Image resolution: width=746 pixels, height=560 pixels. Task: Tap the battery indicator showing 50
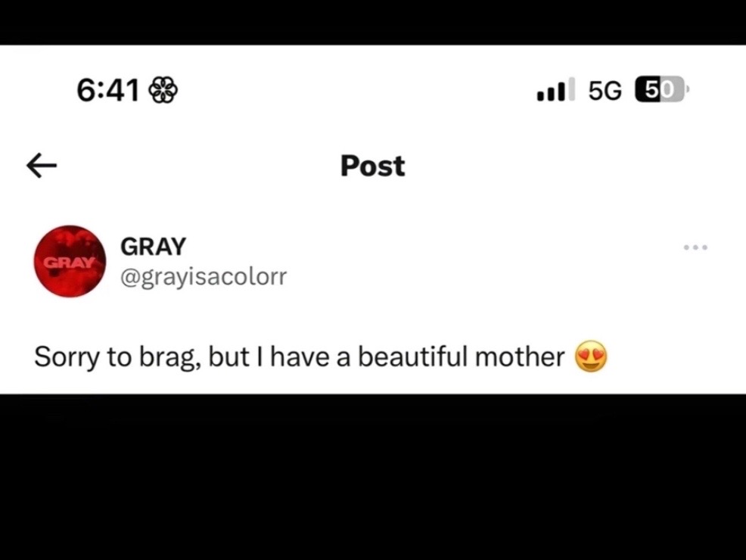(x=661, y=90)
